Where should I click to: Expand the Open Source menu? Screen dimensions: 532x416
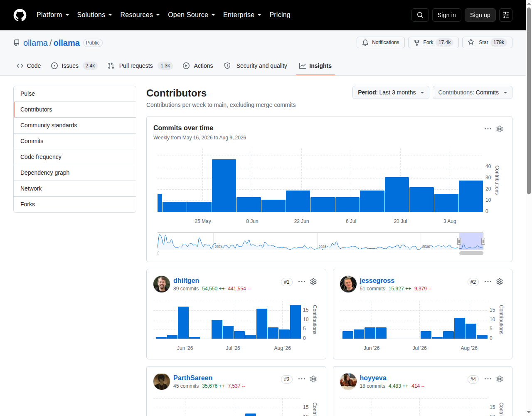pos(191,15)
